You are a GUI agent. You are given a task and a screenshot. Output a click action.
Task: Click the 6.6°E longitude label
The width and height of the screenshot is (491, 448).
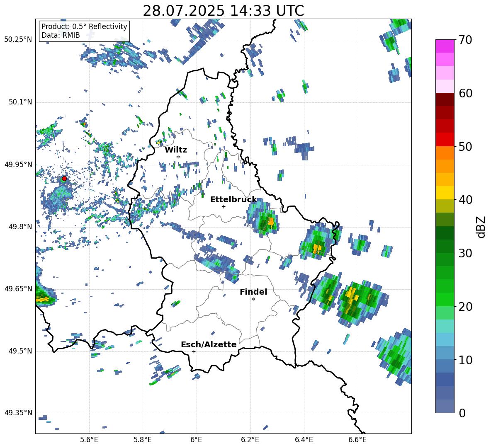tap(357, 440)
